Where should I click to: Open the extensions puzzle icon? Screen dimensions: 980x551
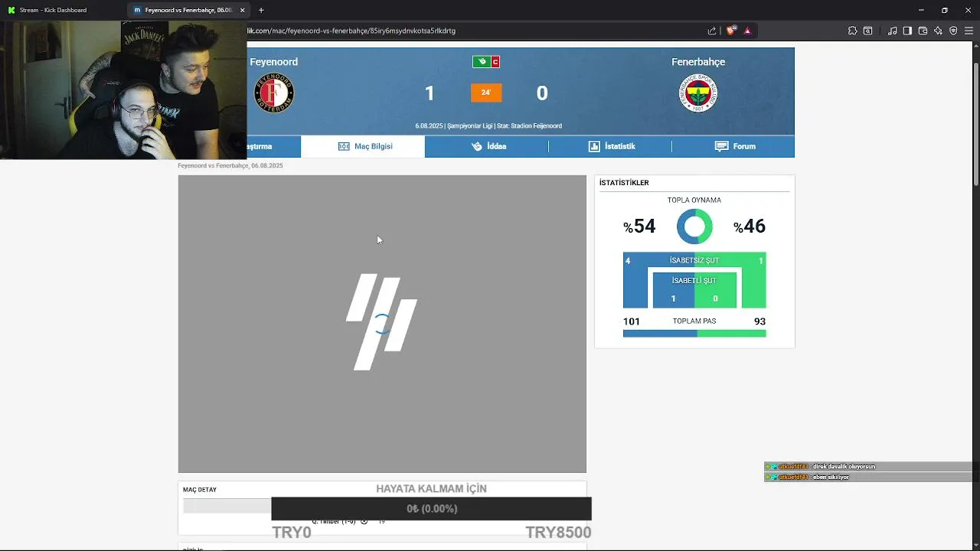click(x=852, y=31)
